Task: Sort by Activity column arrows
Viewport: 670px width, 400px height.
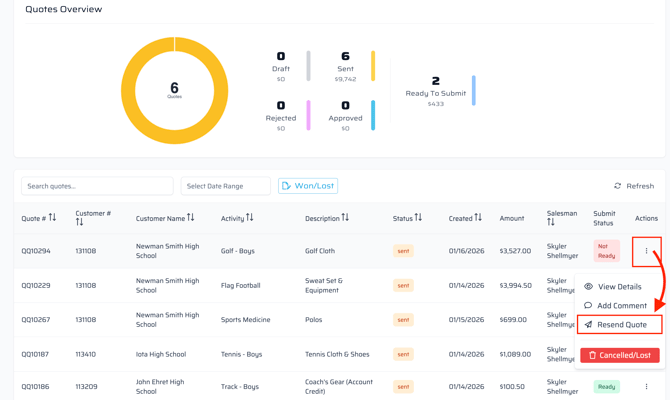Action: coord(250,218)
